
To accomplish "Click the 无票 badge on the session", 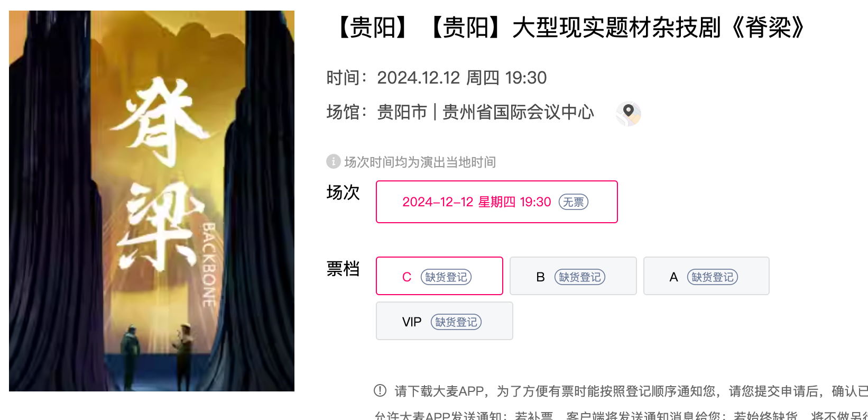I will [x=574, y=202].
